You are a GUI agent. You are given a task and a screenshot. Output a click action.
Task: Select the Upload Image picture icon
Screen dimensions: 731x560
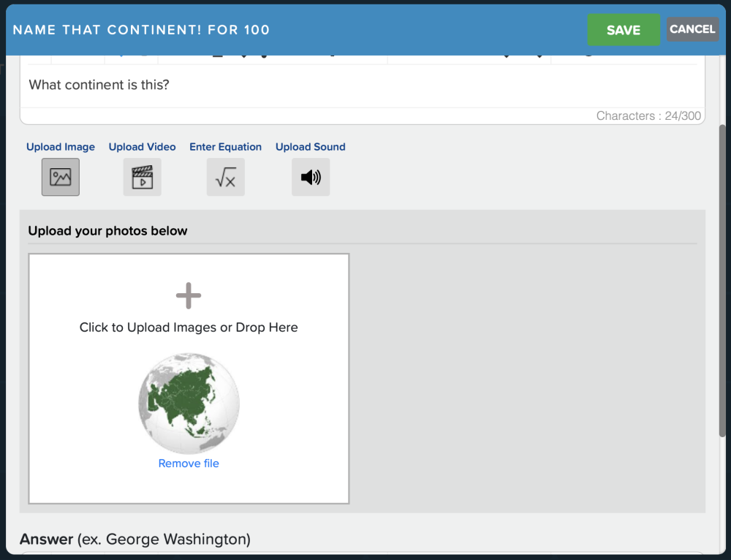[x=60, y=177]
